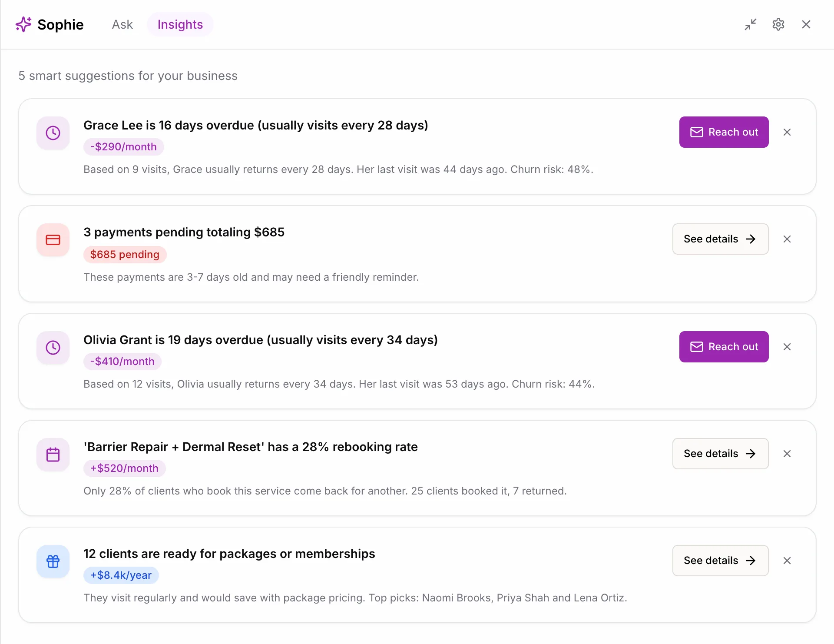Dismiss the 3 payments pending suggestion

click(x=787, y=239)
